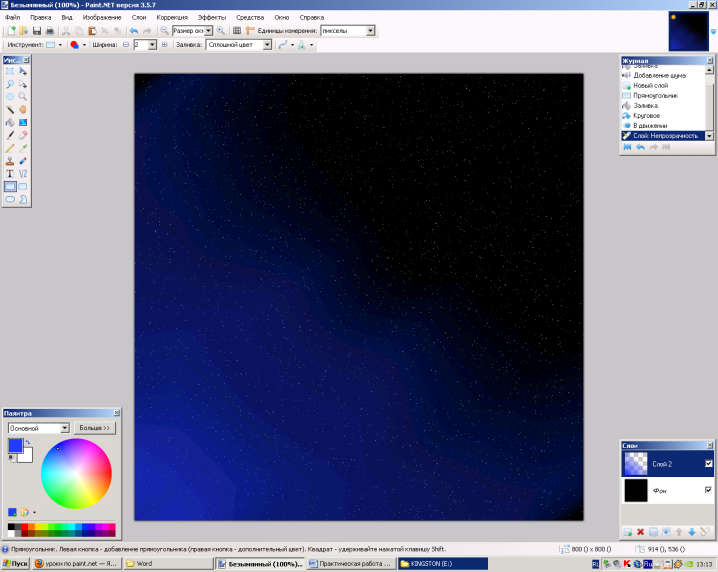The height and width of the screenshot is (572, 718).
Task: Click the Zoom In magnifier toolbar icon
Action: pos(221,31)
